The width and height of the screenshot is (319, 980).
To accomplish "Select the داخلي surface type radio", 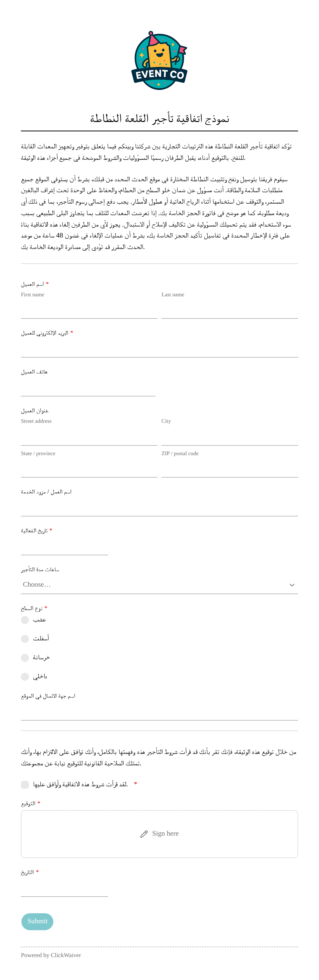I will click(25, 676).
